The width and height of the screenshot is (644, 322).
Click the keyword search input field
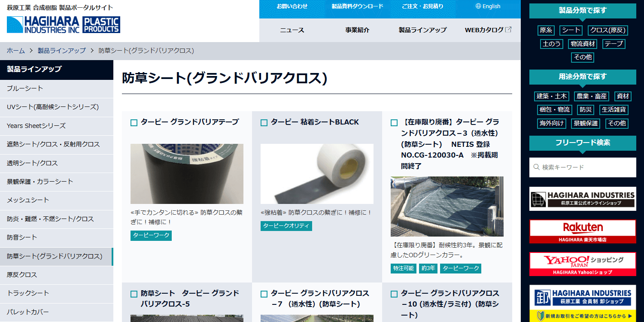pyautogui.click(x=583, y=167)
